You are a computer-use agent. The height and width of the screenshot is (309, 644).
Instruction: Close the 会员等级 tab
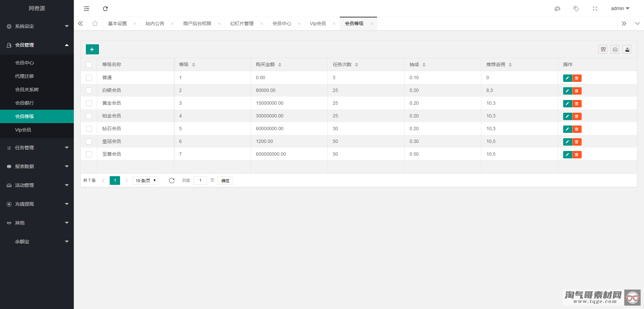point(372,23)
